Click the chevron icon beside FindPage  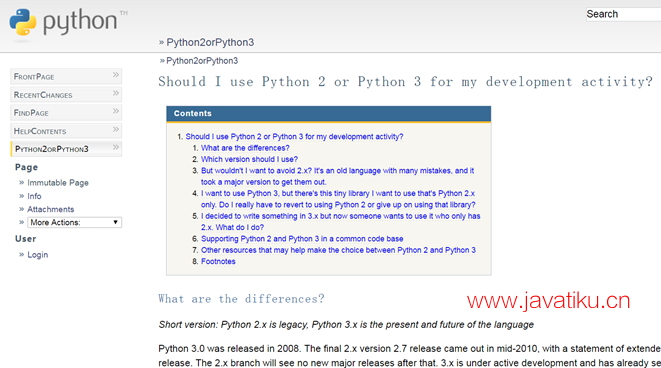tap(116, 111)
